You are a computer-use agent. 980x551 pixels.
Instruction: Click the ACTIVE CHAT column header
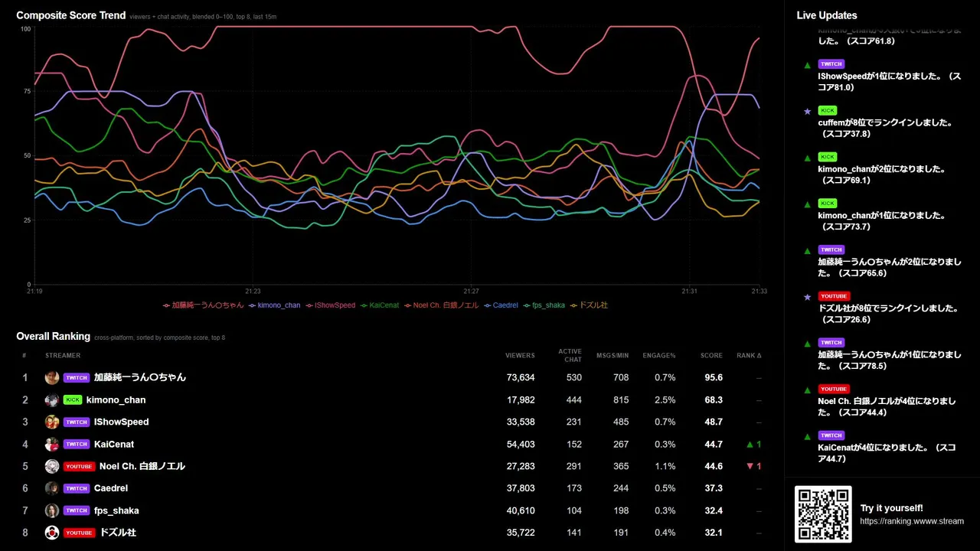click(570, 356)
